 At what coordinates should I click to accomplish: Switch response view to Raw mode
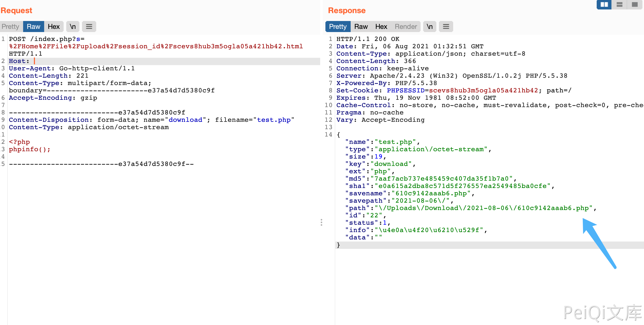tap(361, 26)
